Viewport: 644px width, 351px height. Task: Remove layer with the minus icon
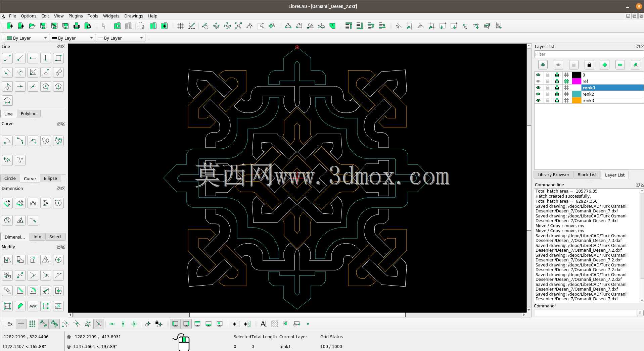click(x=620, y=65)
